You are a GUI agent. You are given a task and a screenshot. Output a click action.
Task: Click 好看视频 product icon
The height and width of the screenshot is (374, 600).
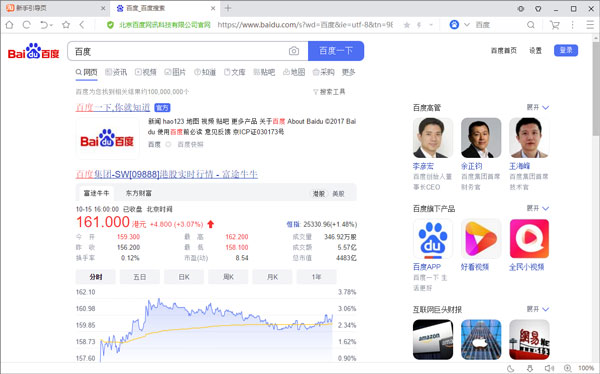point(481,239)
